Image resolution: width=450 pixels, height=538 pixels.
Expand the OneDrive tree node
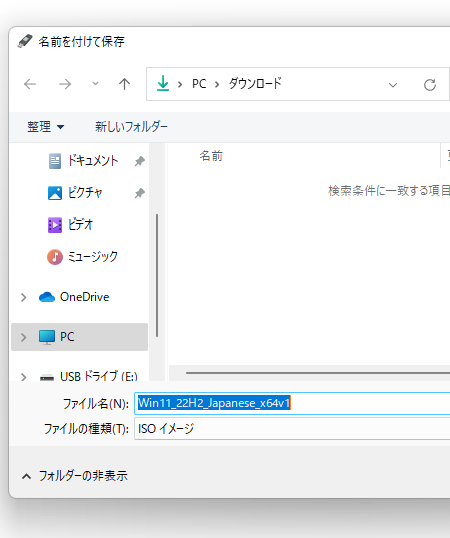(x=23, y=297)
